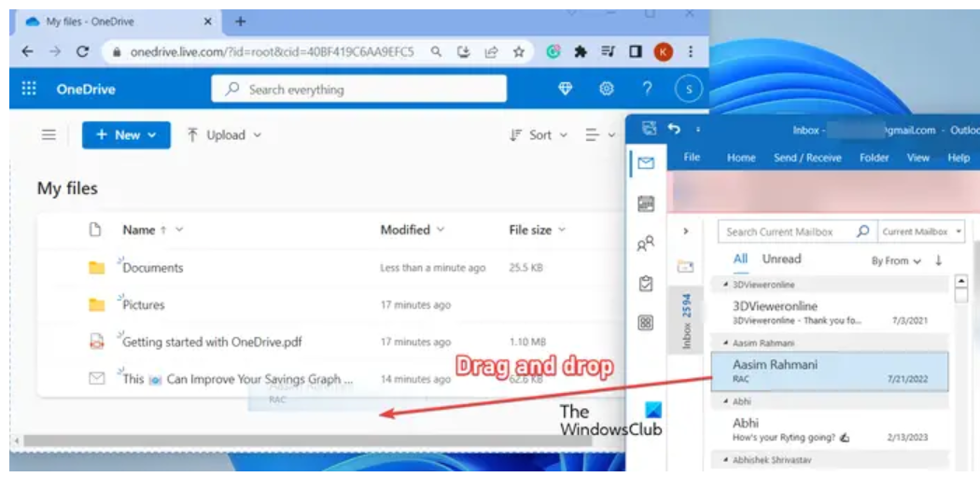Open the OneDrive app launcher grid
The width and height of the screenshot is (980, 477).
[x=29, y=89]
